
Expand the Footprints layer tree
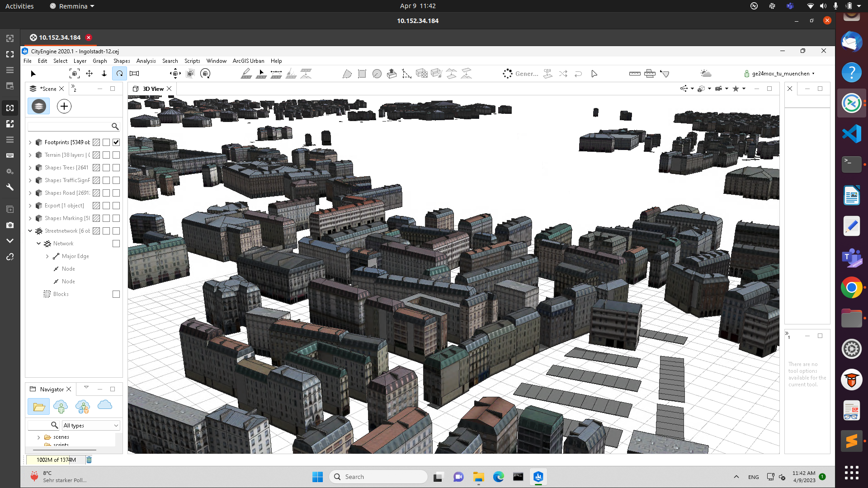pos(30,142)
